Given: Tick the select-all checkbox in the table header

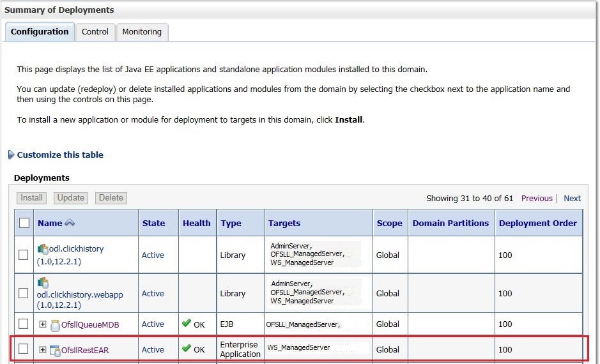Looking at the screenshot, I should coord(24,223).
